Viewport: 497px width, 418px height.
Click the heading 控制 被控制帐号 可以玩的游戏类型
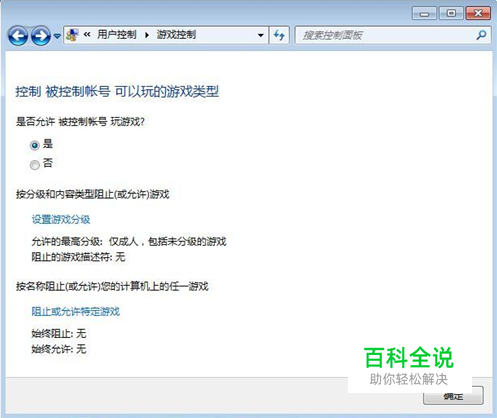pos(117,91)
